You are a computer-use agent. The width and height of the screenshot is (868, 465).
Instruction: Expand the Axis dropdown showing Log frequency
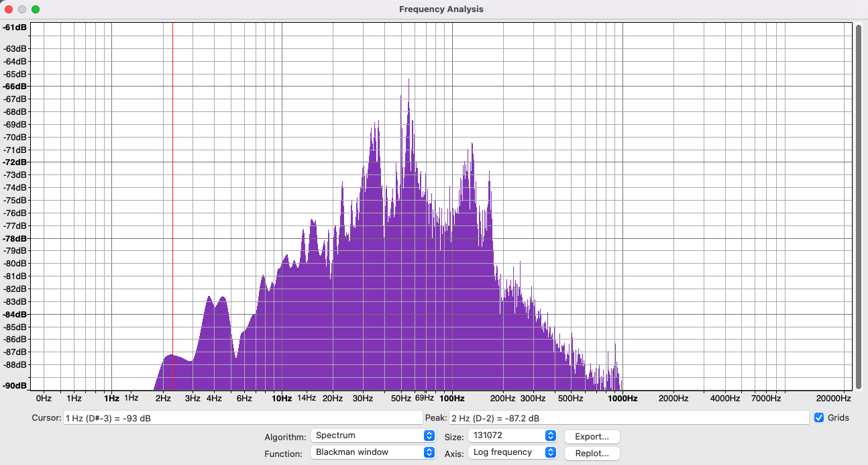511,452
